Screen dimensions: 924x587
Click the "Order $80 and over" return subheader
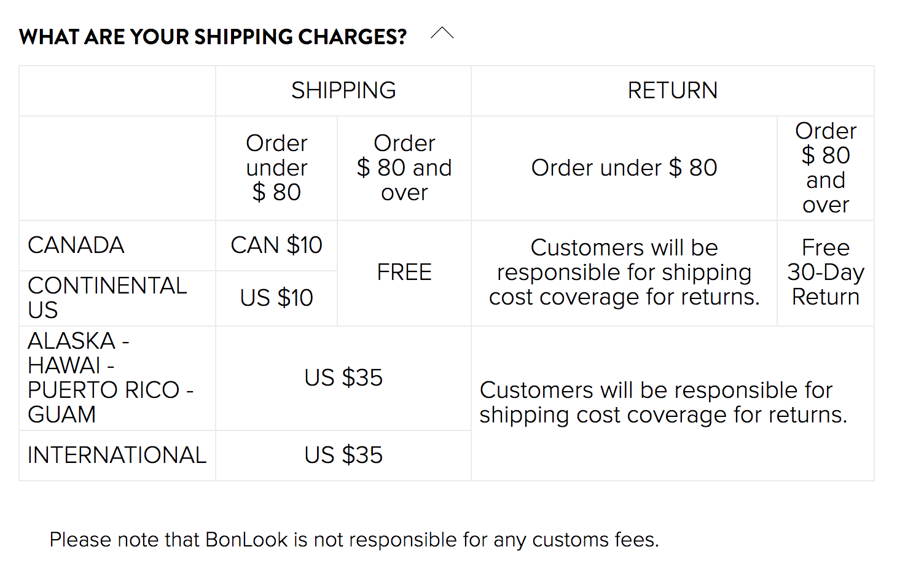(825, 168)
